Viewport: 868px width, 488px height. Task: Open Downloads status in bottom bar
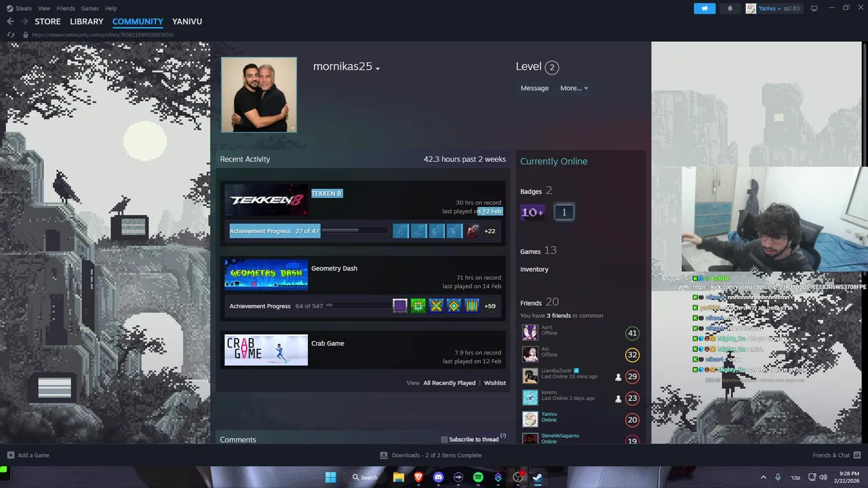pos(431,455)
